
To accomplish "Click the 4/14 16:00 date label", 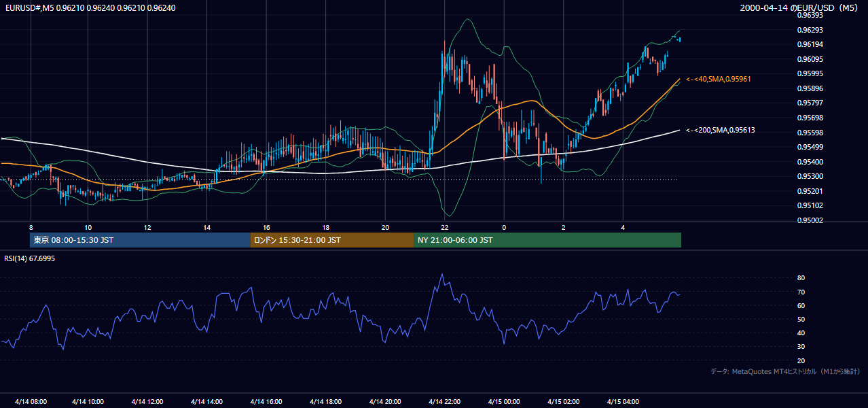I will coord(266,402).
